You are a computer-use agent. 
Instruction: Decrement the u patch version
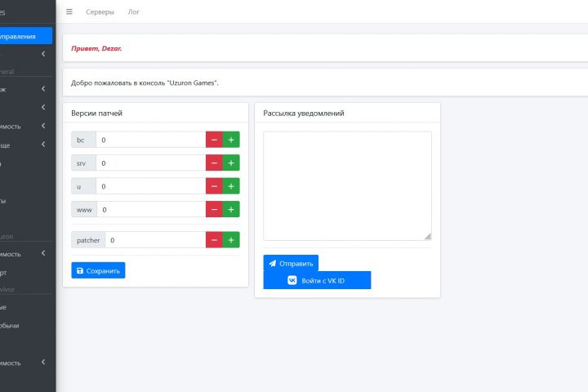point(214,186)
